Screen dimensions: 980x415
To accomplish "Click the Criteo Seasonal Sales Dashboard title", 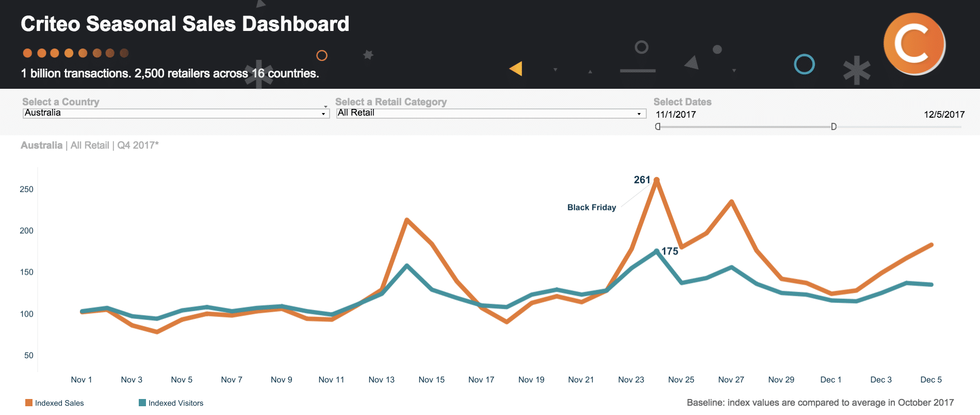I will [x=185, y=24].
